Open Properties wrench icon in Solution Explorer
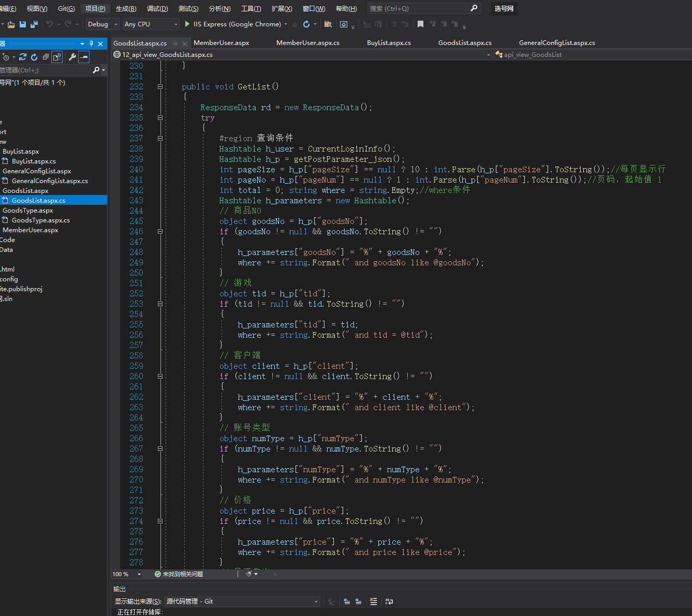The width and height of the screenshot is (692, 616). (72, 57)
